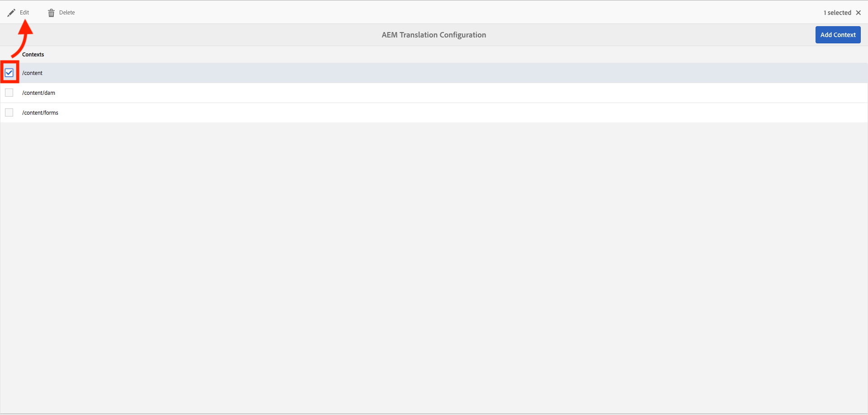The image size is (868, 415).
Task: Select the /content/dam row text
Action: point(38,93)
